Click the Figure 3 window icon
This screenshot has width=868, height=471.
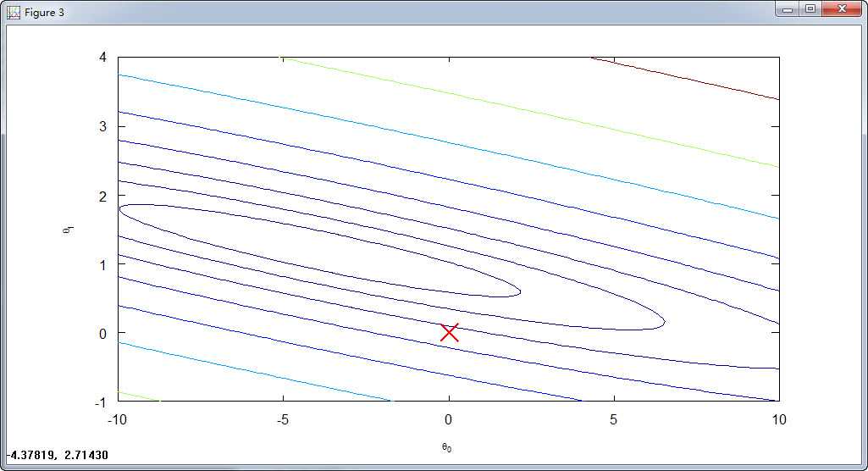pyautogui.click(x=14, y=12)
